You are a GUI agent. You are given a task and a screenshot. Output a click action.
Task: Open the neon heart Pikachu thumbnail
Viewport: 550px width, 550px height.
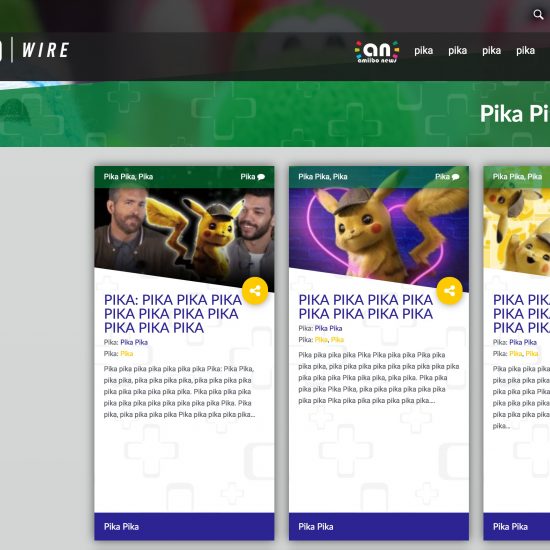(x=379, y=235)
